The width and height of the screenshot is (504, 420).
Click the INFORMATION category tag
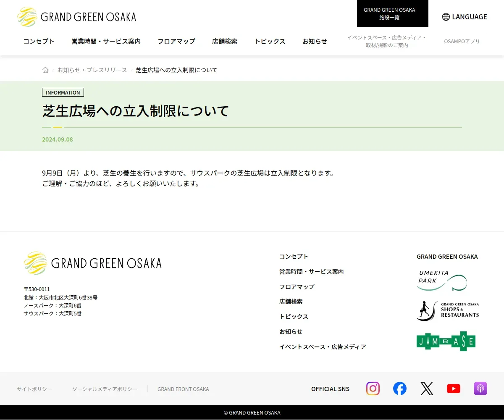pos(63,92)
